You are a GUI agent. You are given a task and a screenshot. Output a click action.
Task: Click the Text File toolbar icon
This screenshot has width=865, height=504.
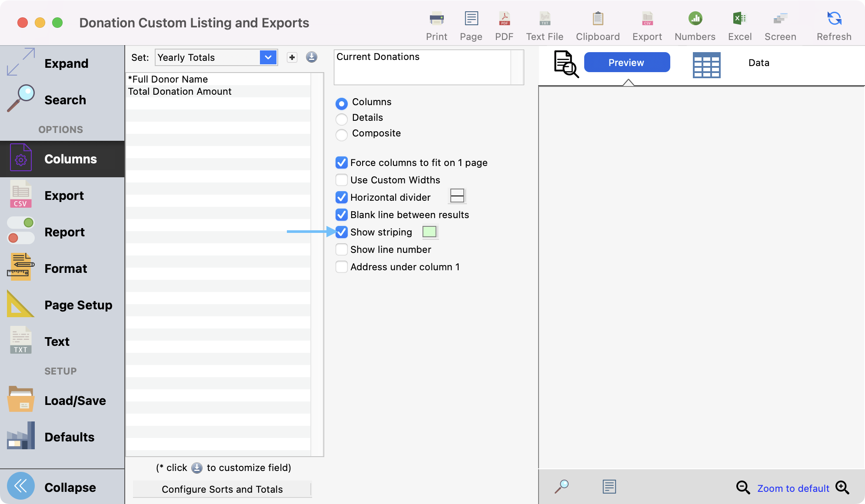pyautogui.click(x=544, y=19)
